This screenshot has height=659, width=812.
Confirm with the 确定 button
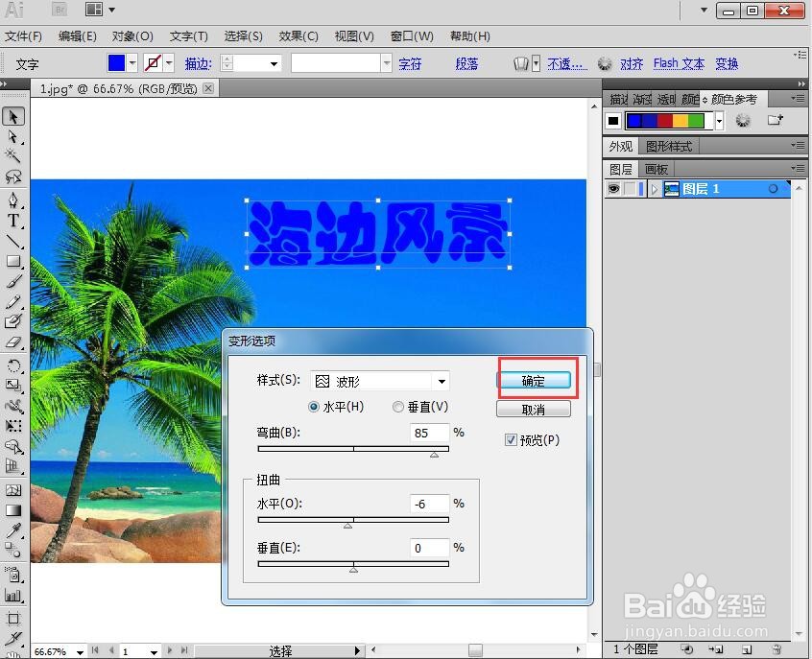tap(535, 379)
